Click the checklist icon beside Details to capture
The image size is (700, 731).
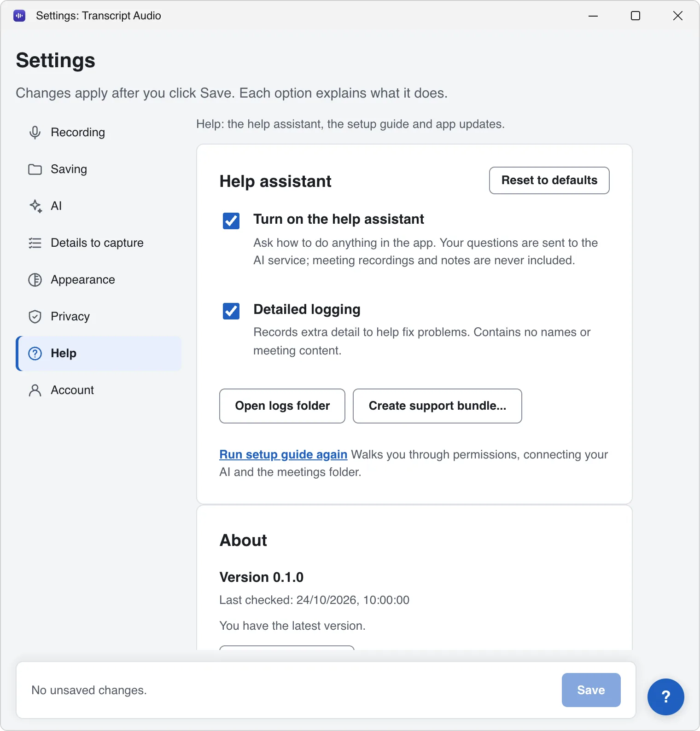35,243
